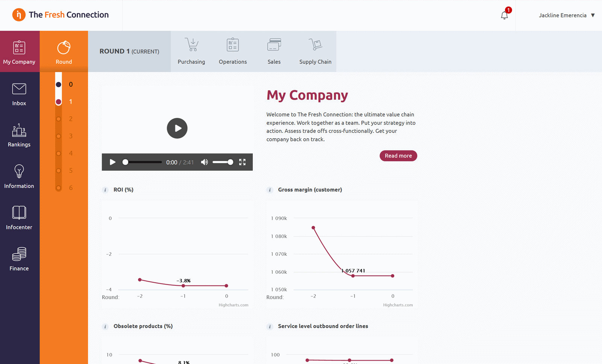602x364 pixels.
Task: Select round 2 on the timeline
Action: [x=59, y=119]
